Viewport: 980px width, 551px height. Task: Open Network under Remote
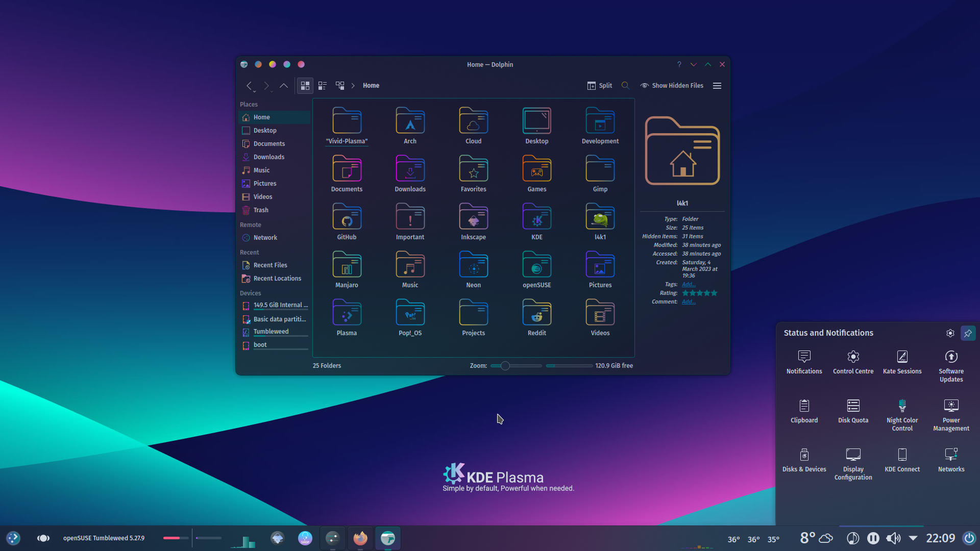[x=274, y=238]
